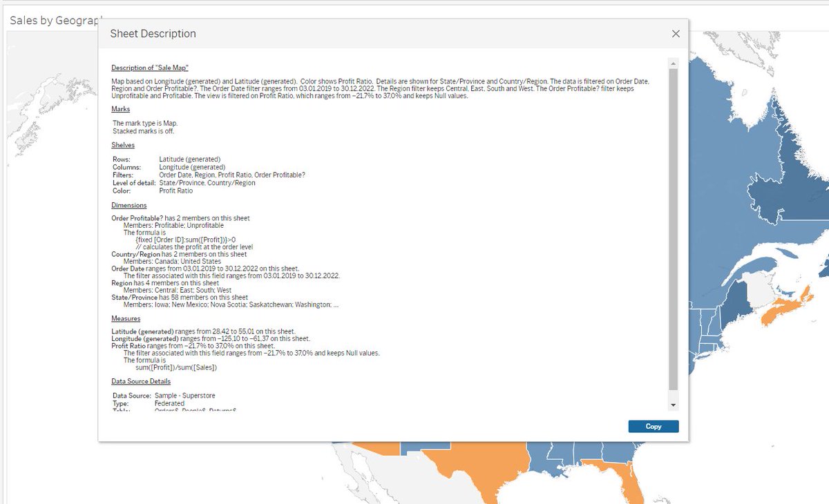
Task: Close the Sheet Description dialog
Action: [676, 34]
